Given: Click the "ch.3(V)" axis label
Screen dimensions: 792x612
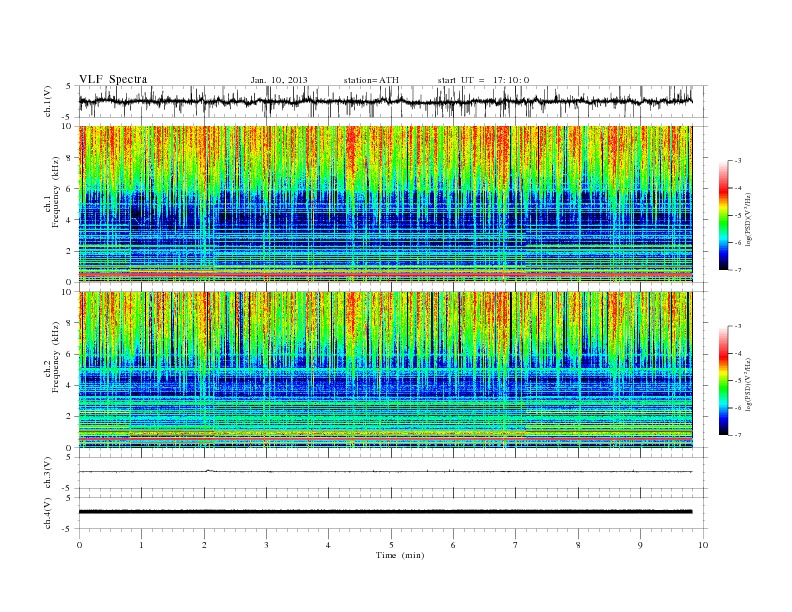Looking at the screenshot, I should pyautogui.click(x=47, y=473).
